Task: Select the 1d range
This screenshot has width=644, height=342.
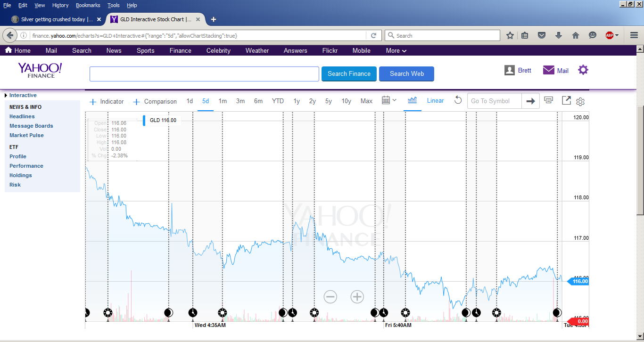Action: pyautogui.click(x=190, y=101)
